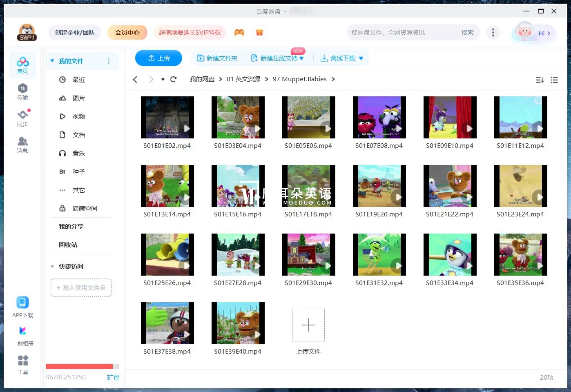
Task: Collapse the 我的文件 tree section
Action: coord(52,61)
